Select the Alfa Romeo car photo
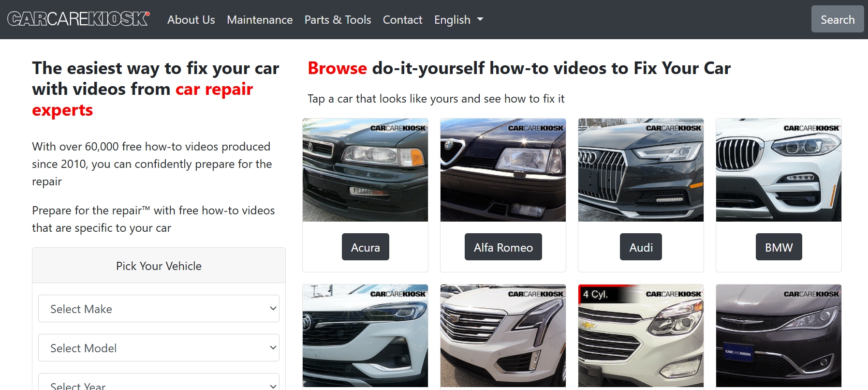Image resolution: width=868 pixels, height=390 pixels. tap(503, 170)
